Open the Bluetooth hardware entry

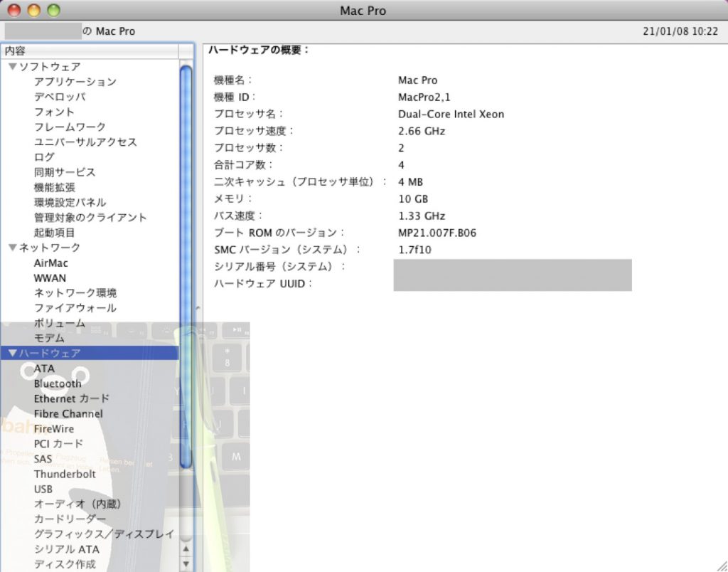click(x=58, y=383)
